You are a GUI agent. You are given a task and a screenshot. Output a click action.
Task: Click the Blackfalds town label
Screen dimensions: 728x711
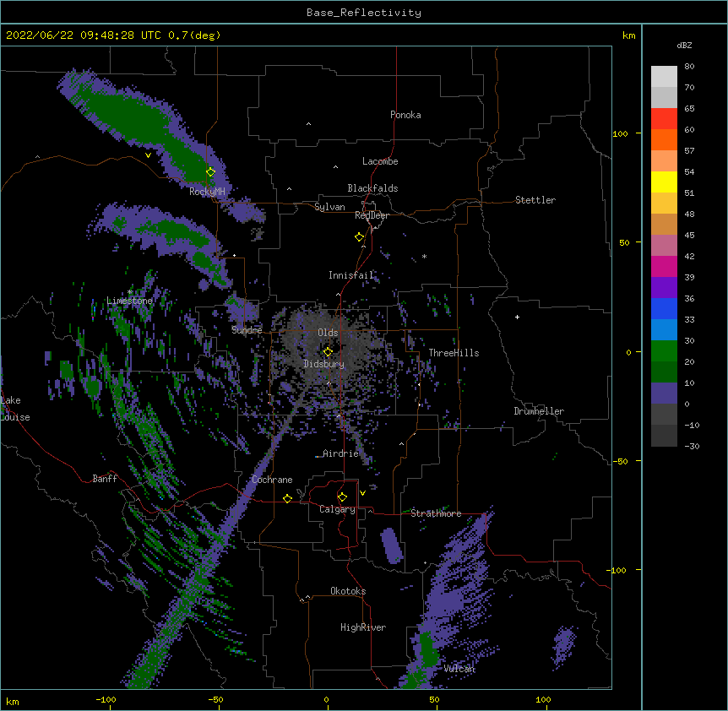pyautogui.click(x=372, y=188)
